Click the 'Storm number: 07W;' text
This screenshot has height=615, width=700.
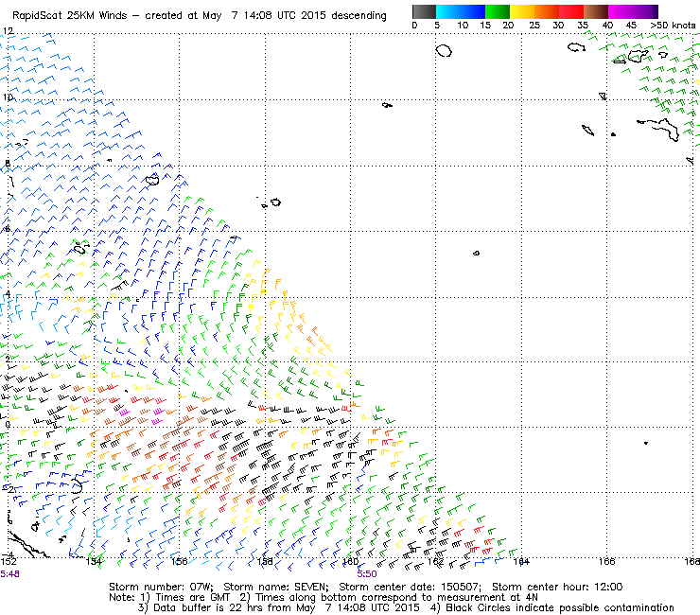coord(162,587)
